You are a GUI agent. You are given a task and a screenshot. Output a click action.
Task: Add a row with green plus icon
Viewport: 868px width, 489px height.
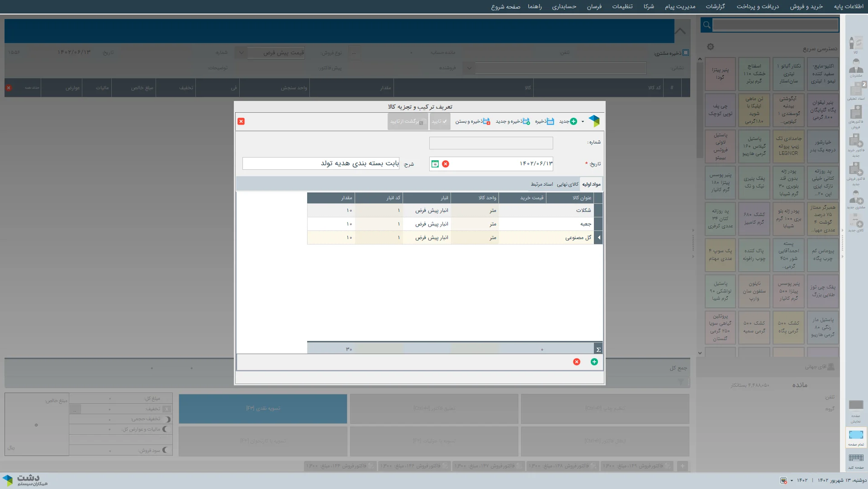[x=594, y=362]
